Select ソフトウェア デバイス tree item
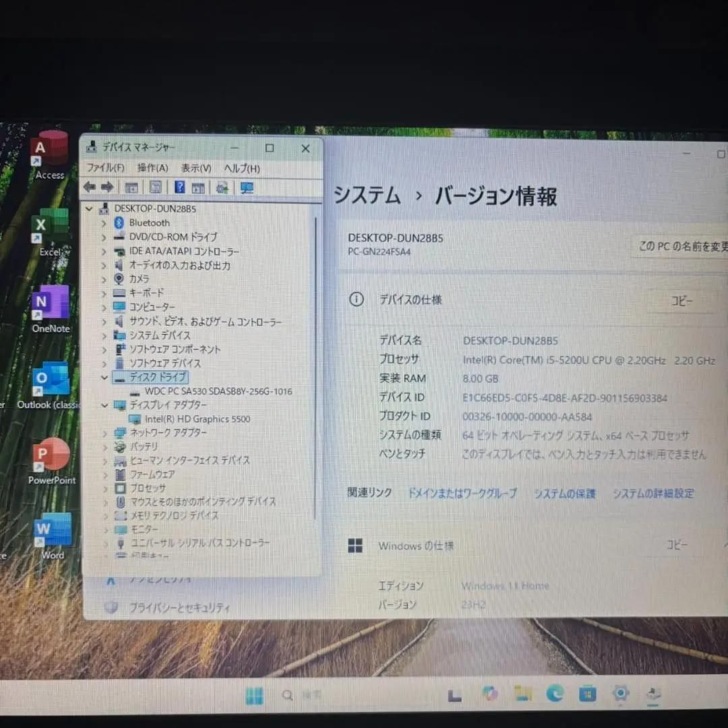This screenshot has width=728, height=728. point(165,363)
